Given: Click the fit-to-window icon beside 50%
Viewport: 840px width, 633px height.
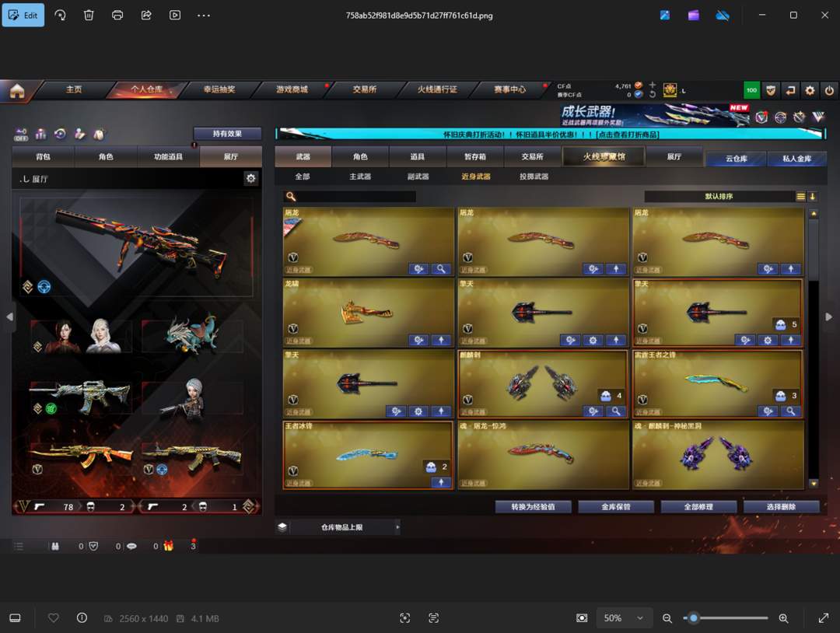Looking at the screenshot, I should click(582, 618).
